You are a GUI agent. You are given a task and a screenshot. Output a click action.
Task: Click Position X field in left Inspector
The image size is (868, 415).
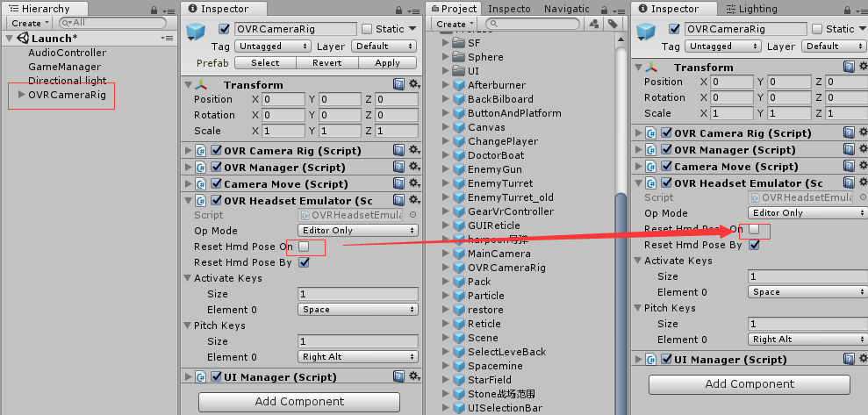click(x=283, y=99)
